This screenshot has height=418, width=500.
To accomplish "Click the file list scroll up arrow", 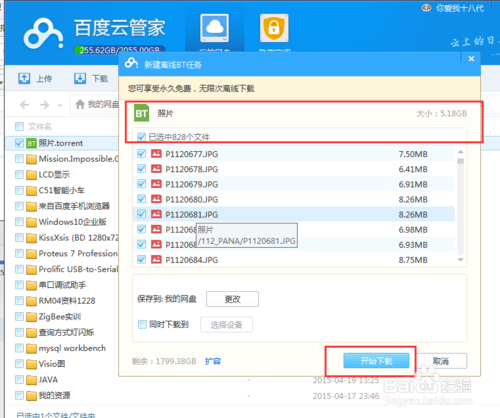I will (x=461, y=152).
